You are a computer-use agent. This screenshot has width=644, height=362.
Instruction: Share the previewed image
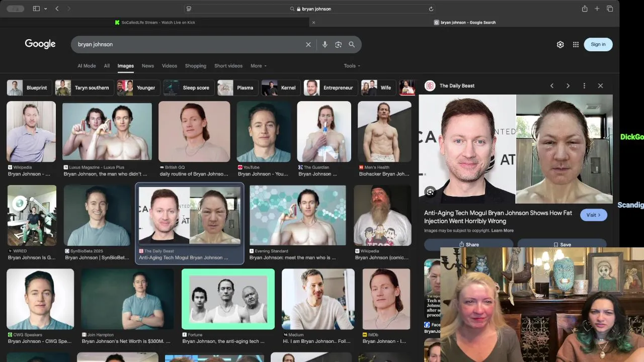click(469, 244)
